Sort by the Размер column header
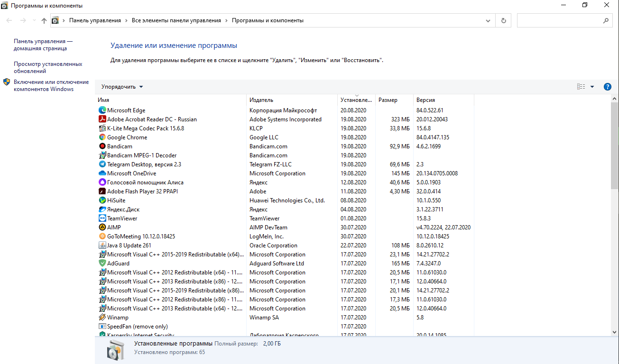This screenshot has height=364, width=619. (394, 100)
